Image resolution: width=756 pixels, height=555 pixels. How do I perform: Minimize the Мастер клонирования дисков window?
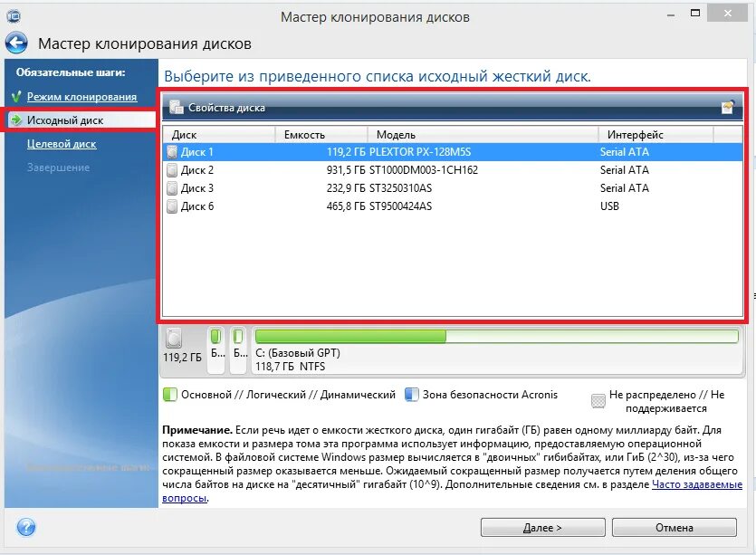tap(671, 15)
